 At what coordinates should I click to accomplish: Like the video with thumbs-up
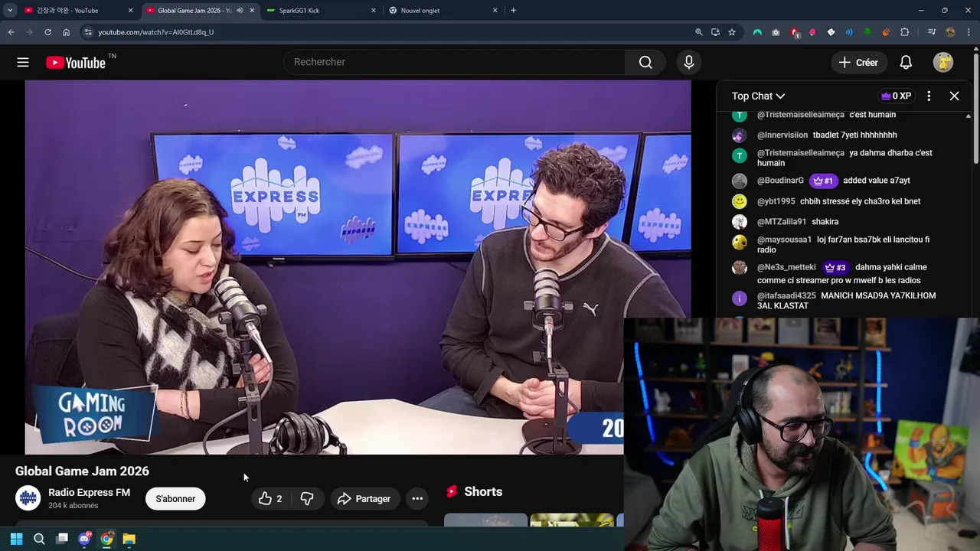[x=270, y=499]
